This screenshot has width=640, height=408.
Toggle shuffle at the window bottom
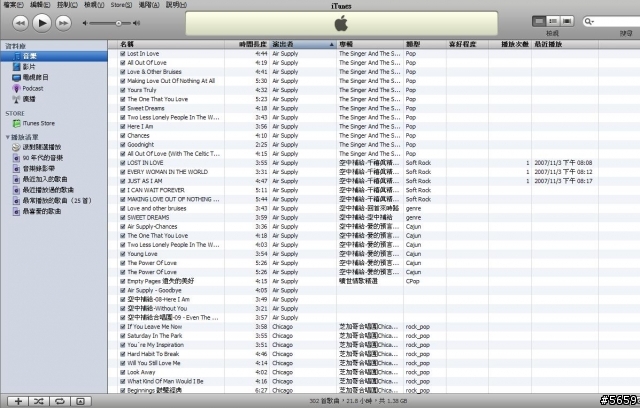[39, 401]
